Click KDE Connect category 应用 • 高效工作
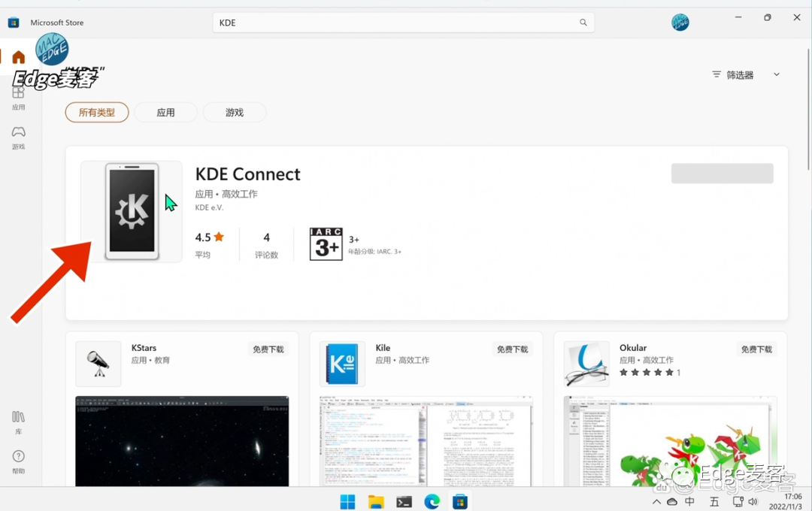The height and width of the screenshot is (511, 812). coord(226,194)
